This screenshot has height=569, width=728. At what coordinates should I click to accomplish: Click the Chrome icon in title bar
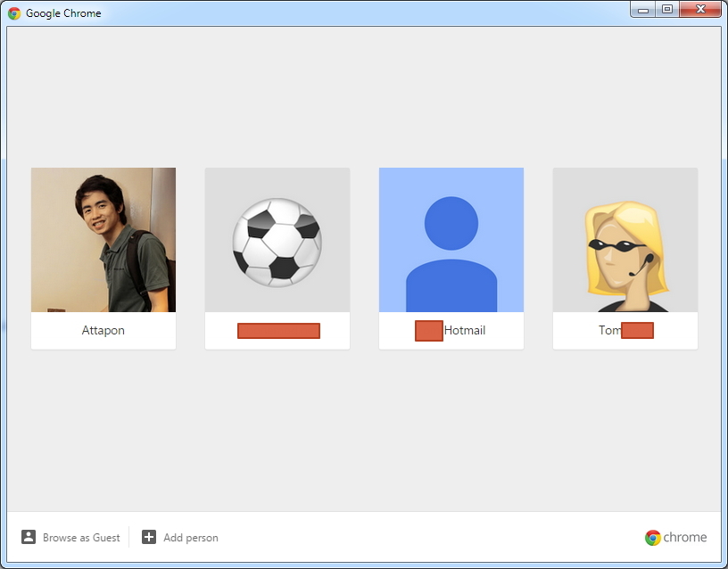pos(14,13)
